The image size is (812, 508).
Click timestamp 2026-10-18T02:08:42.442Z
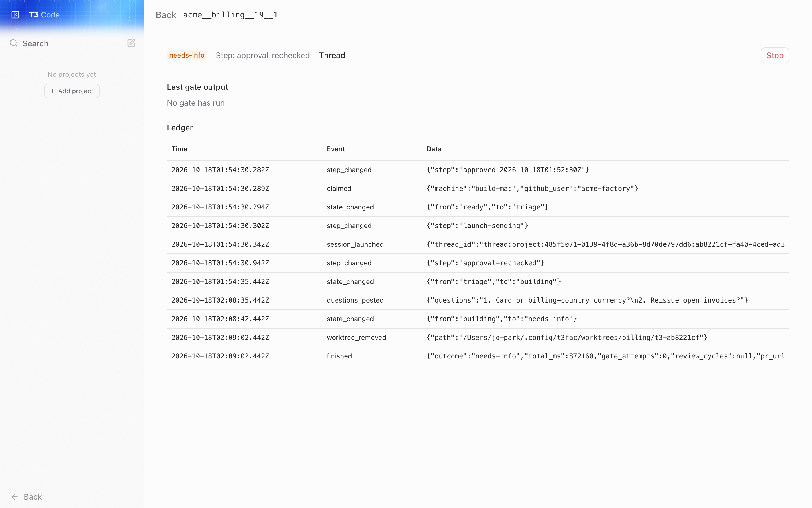coord(220,319)
